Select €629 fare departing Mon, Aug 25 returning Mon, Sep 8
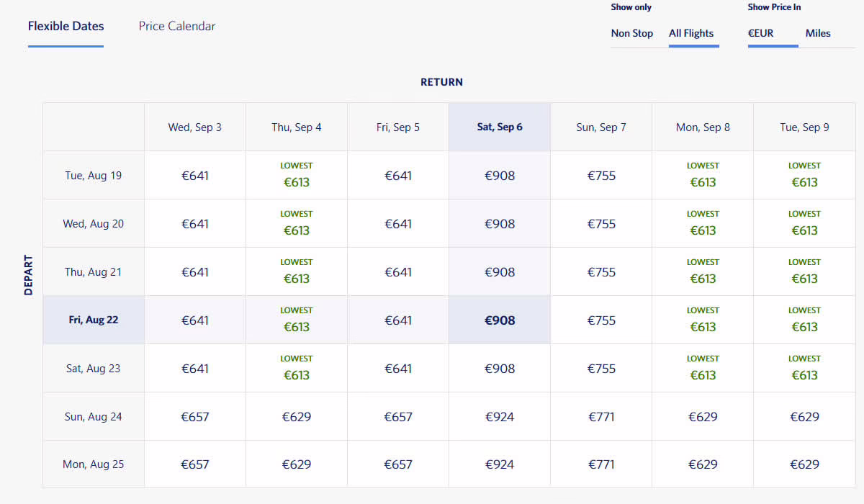Image resolution: width=864 pixels, height=504 pixels. point(703,464)
